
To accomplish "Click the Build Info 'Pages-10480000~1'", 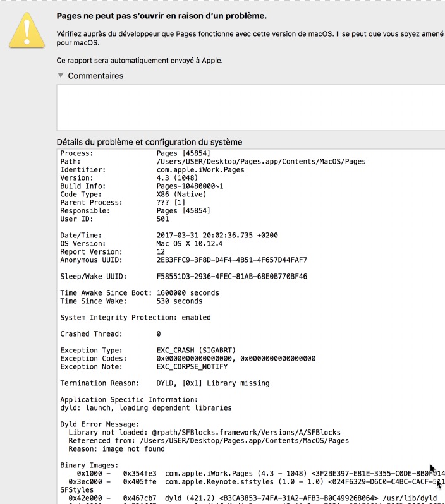I will tap(190, 186).
